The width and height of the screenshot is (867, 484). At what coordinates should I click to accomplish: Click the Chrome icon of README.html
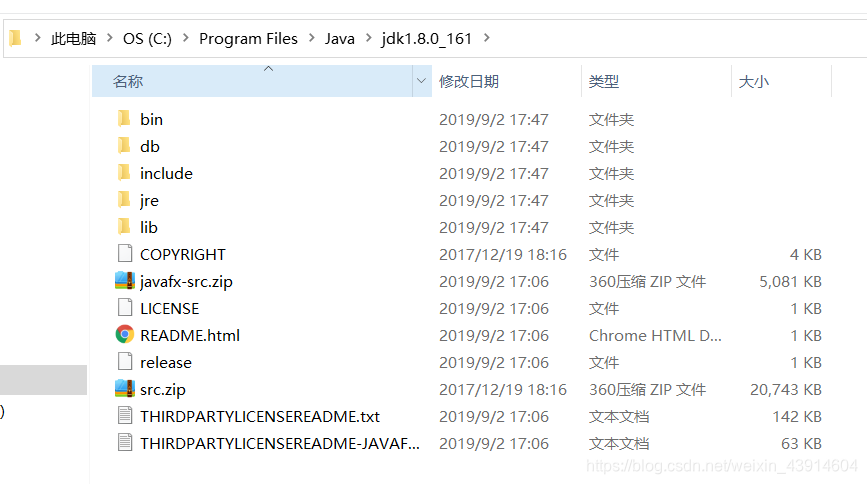(x=124, y=334)
